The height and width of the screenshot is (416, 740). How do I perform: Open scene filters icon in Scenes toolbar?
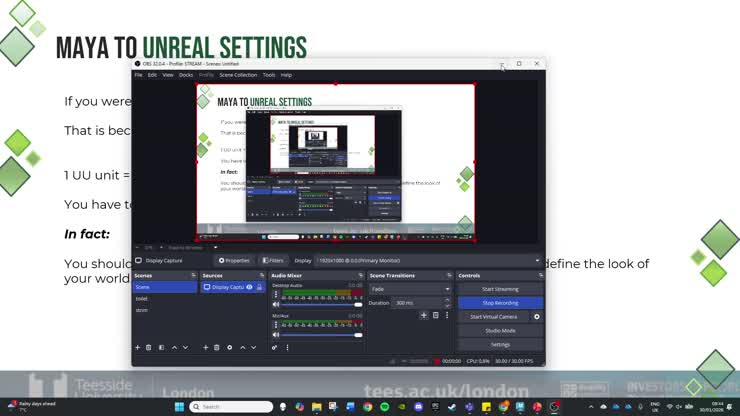[161, 348]
